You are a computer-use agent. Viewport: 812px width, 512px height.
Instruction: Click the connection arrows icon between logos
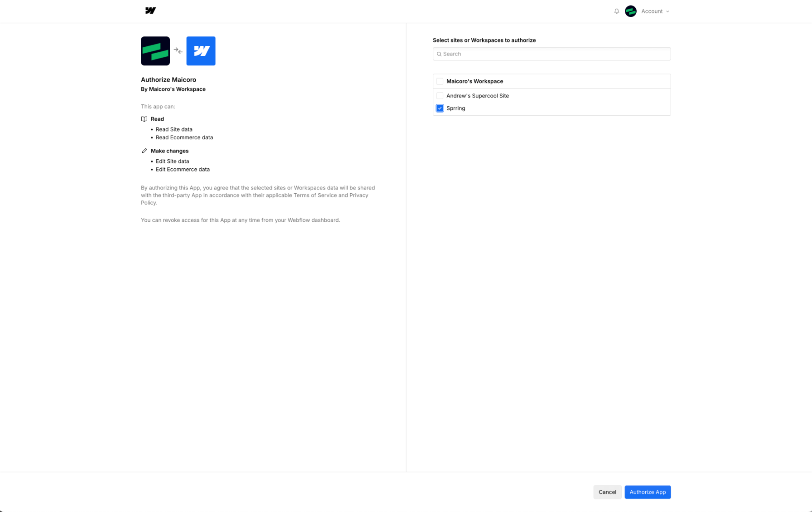(x=178, y=51)
